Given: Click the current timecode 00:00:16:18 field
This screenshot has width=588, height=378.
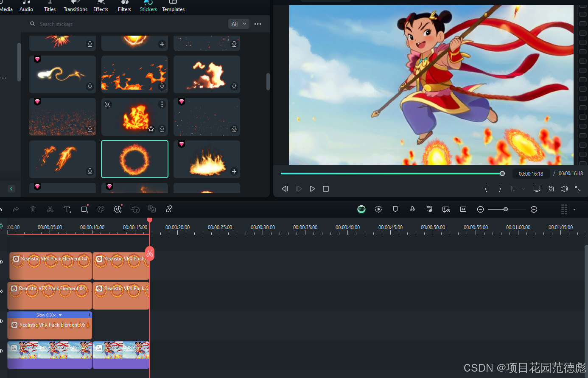Looking at the screenshot, I should click(531, 174).
